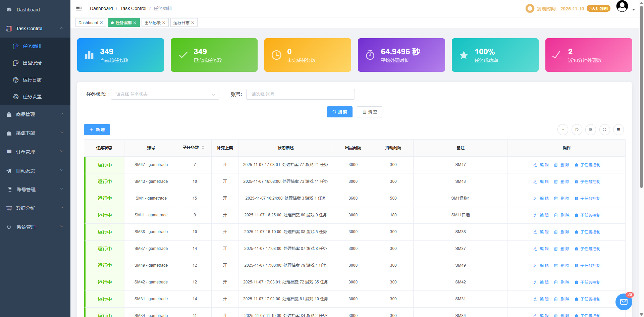Click the 账号 input field
Screen dimensions: 644x317
300,94
